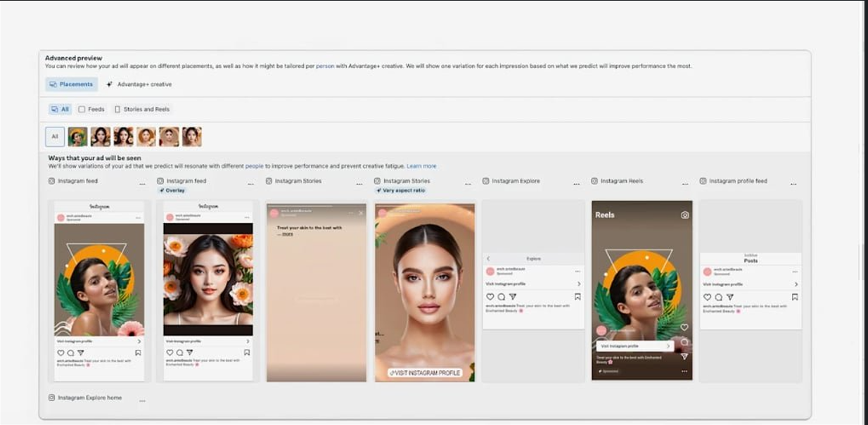Click Instagram icon beside Instagram Reels label
This screenshot has width=868, height=425.
[594, 181]
